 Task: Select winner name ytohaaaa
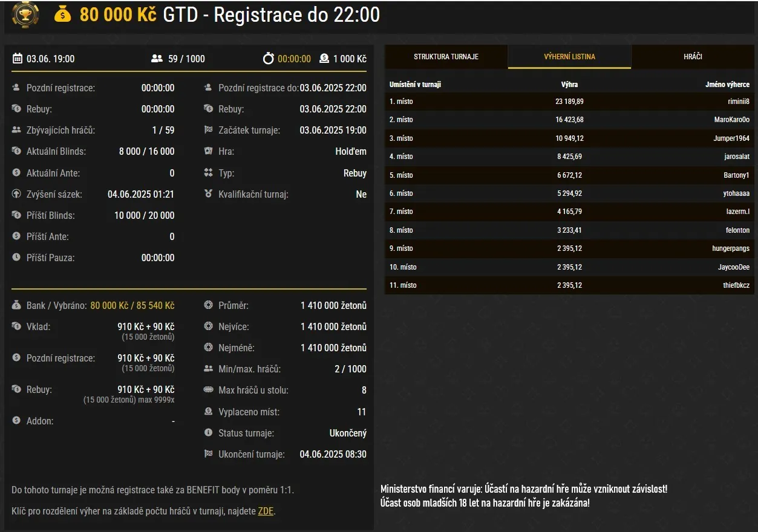click(x=736, y=193)
